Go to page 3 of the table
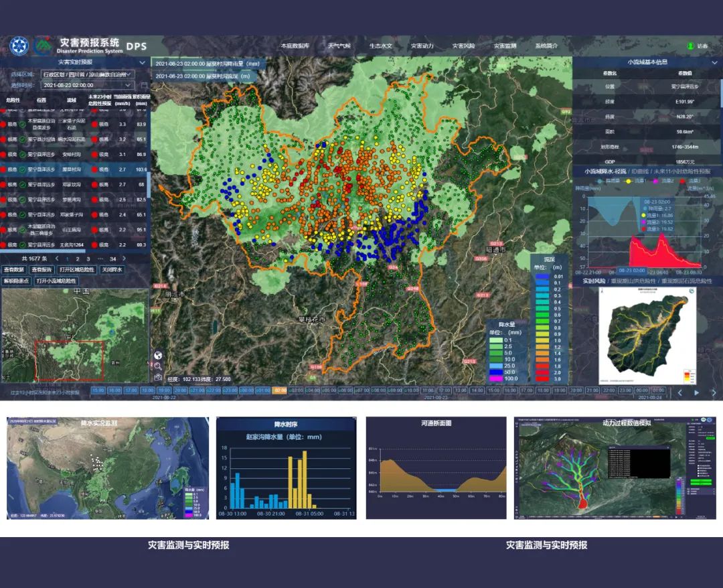 click(88, 259)
